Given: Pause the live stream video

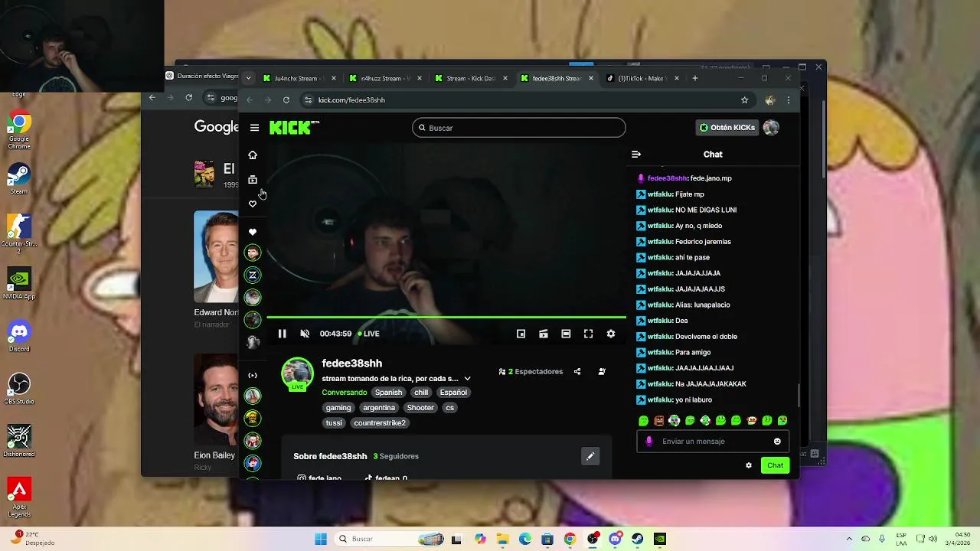Looking at the screenshot, I should pyautogui.click(x=282, y=334).
